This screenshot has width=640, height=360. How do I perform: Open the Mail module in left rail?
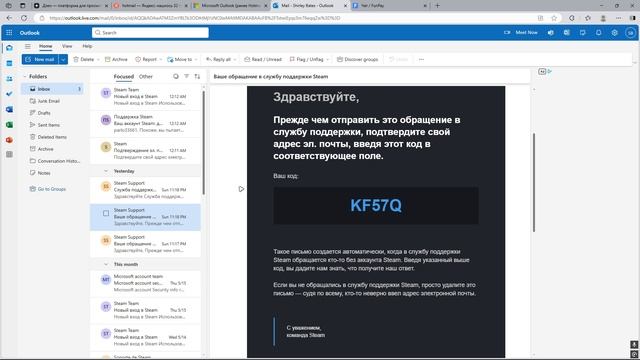click(x=9, y=48)
